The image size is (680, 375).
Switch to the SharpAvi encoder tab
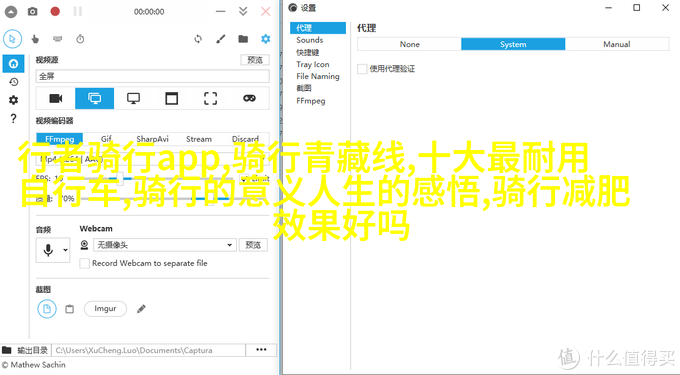pos(152,139)
